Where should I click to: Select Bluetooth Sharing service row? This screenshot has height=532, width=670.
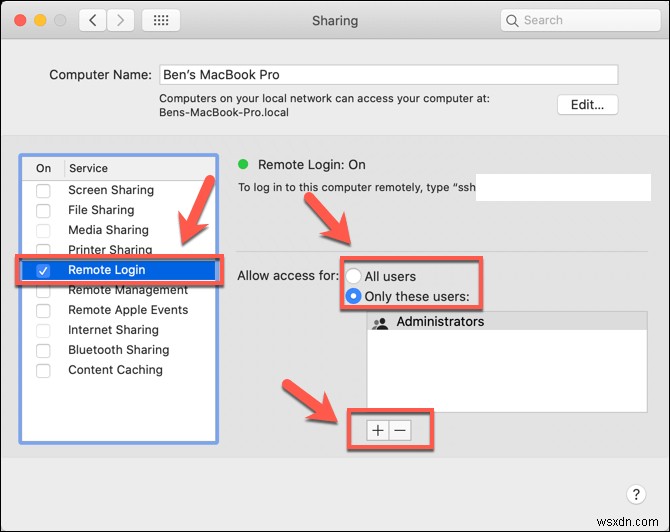pyautogui.click(x=119, y=350)
